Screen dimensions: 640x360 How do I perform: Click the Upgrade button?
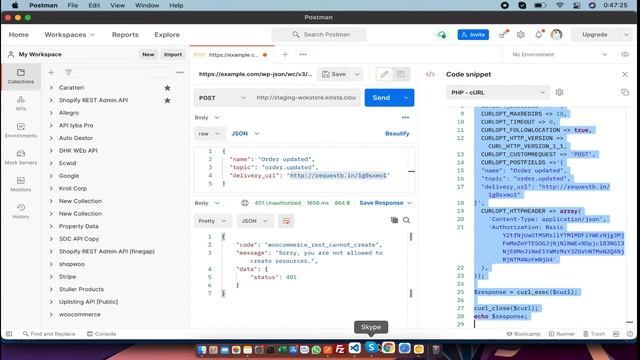coord(595,35)
